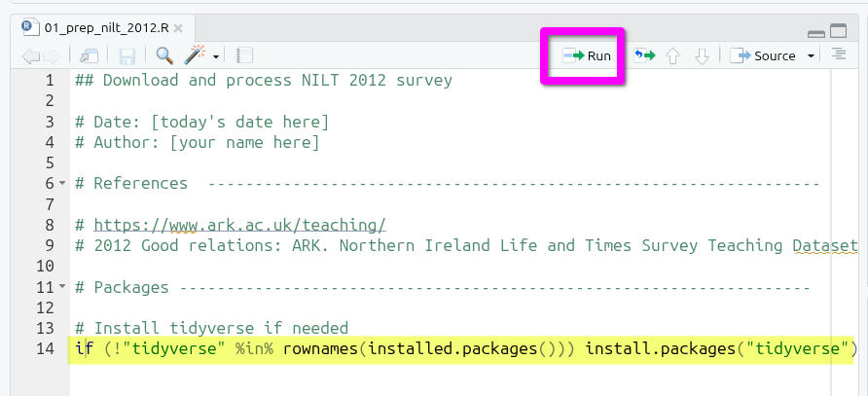Collapse the References section fold arrow
Screen dimensions: 868x396
(x=62, y=183)
